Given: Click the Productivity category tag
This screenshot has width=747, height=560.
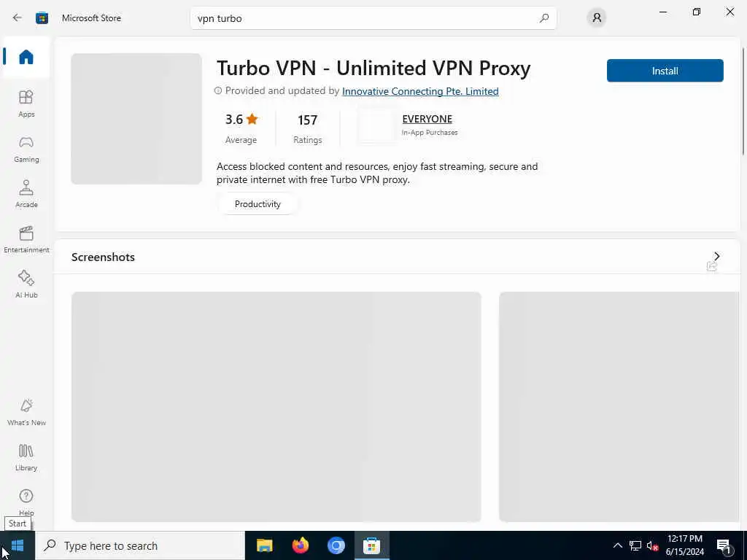Looking at the screenshot, I should click(x=258, y=204).
